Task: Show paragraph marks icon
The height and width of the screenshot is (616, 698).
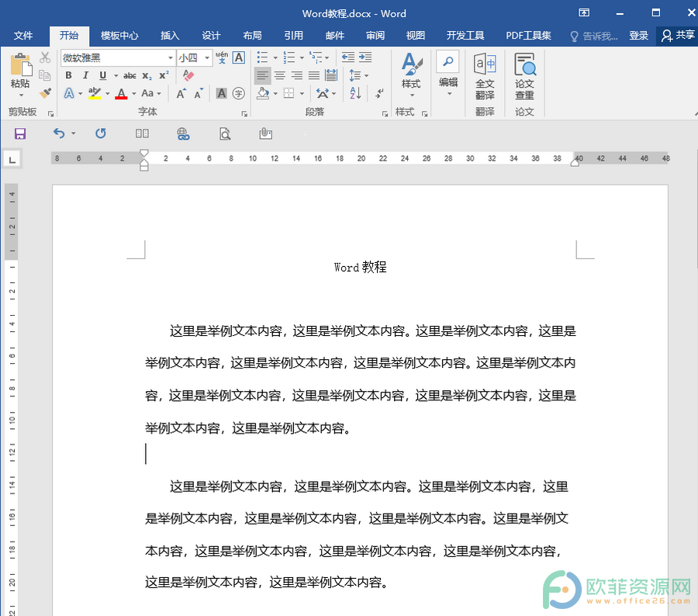Action: pyautogui.click(x=379, y=94)
